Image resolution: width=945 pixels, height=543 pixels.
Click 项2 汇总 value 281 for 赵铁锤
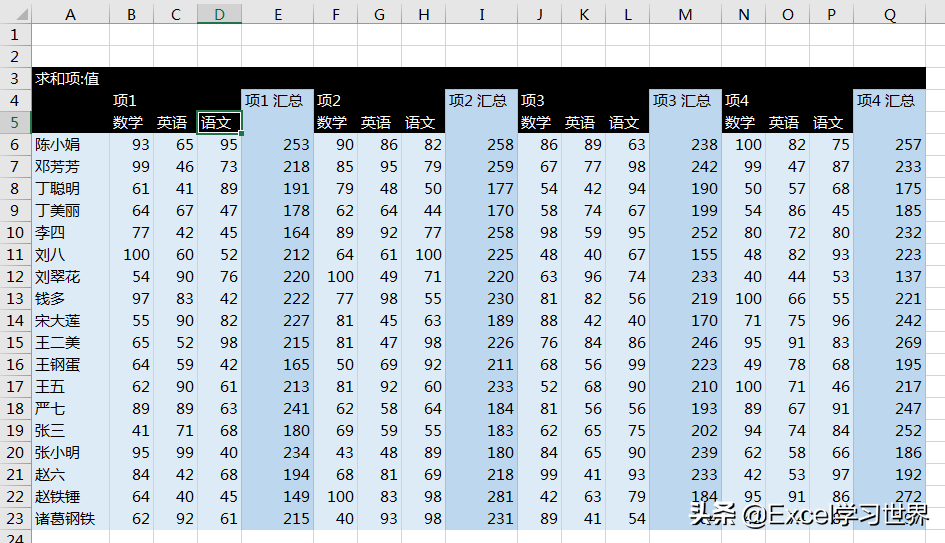[x=482, y=497]
